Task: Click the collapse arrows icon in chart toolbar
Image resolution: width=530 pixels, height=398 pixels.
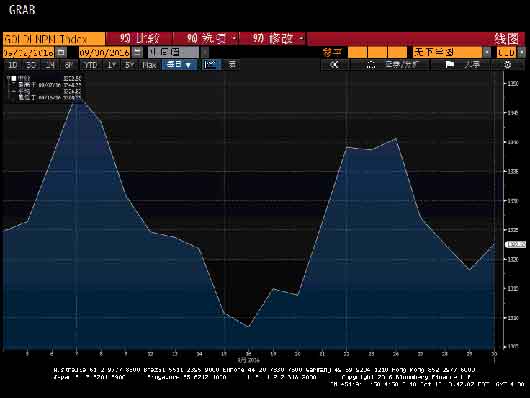Action: [334, 65]
